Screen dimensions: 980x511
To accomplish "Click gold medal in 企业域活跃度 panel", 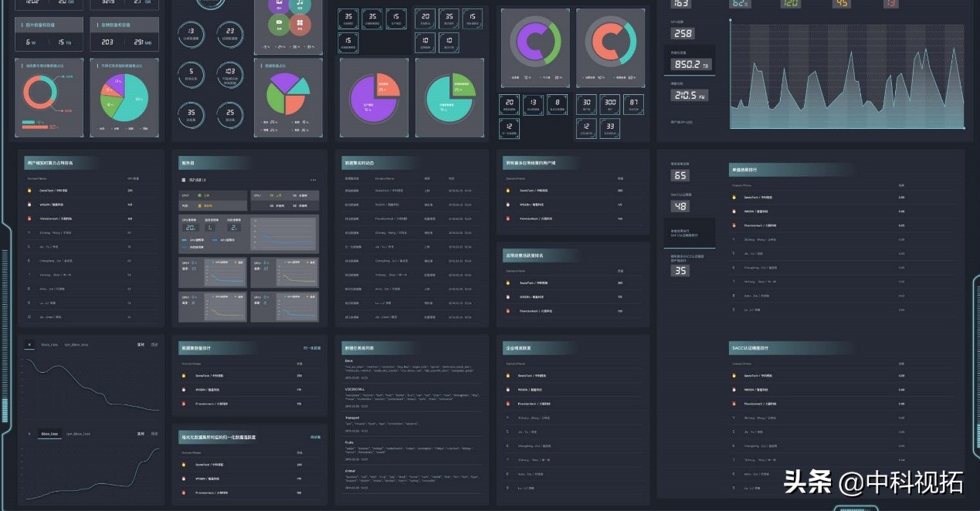I will 509,376.
